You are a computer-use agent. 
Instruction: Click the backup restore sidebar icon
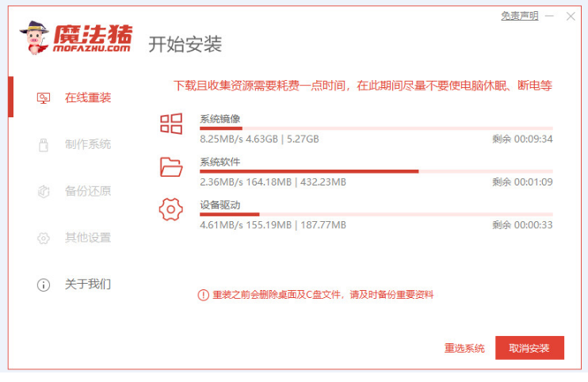coord(44,191)
